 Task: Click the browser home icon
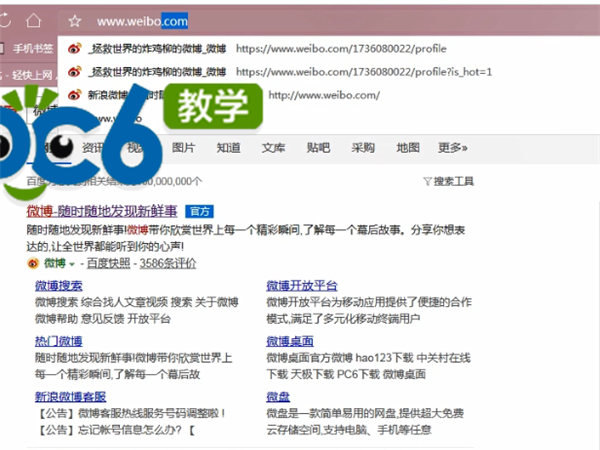(33, 21)
